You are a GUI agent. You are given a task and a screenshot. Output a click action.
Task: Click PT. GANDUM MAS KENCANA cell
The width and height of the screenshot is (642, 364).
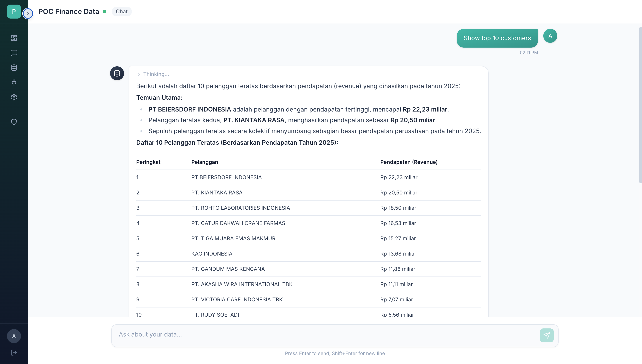pyautogui.click(x=228, y=269)
